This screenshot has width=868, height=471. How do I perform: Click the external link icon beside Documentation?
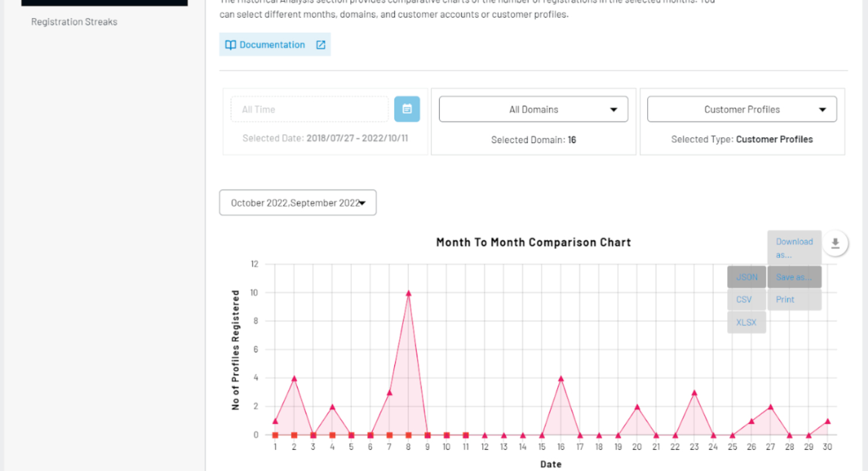tap(321, 45)
